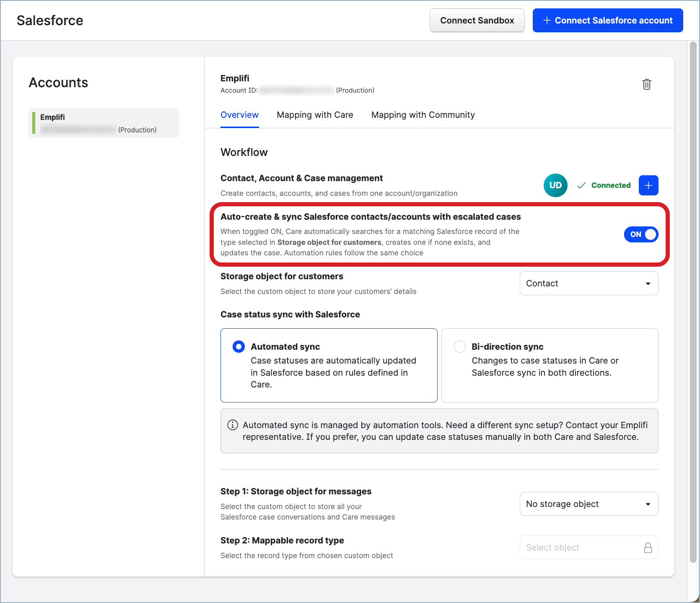Screen dimensions: 700x603
Task: Click the info icon in the automated sync notice
Action: [x=233, y=425]
